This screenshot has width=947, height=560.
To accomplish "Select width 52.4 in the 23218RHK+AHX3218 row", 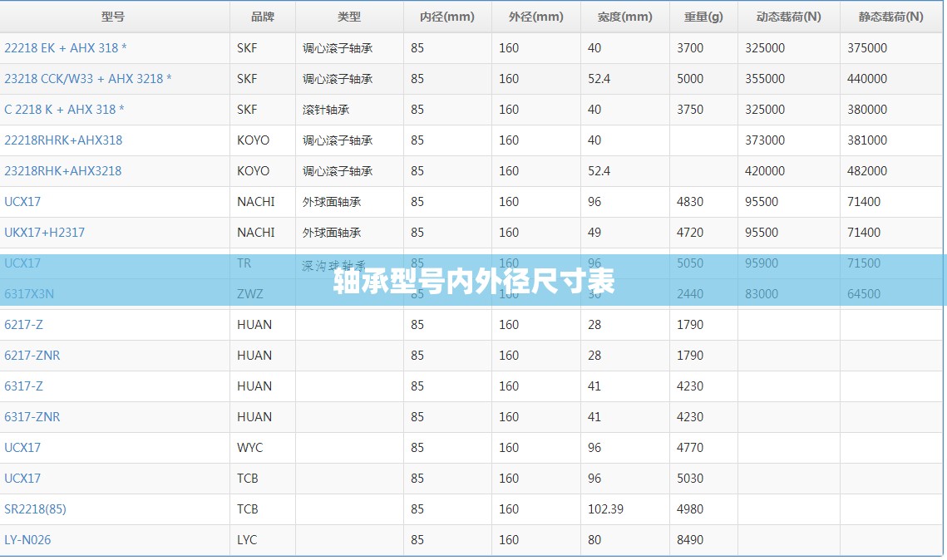I will pos(599,171).
